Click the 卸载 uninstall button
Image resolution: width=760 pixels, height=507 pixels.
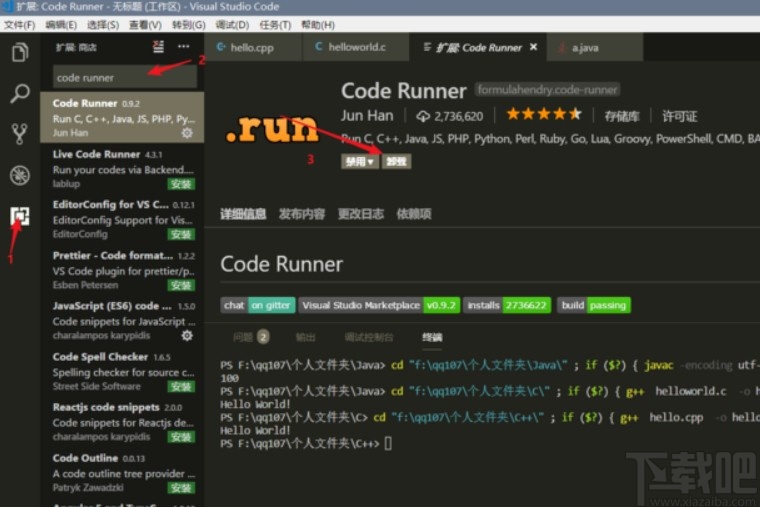396,161
